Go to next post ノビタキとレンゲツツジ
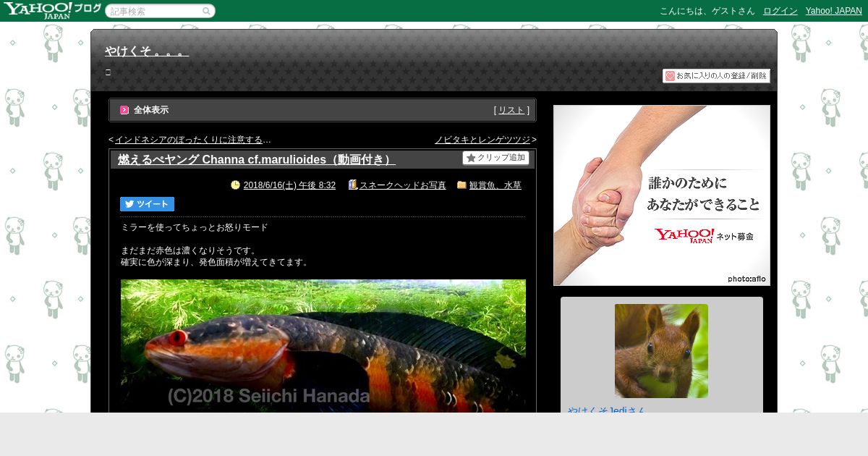 coord(482,140)
